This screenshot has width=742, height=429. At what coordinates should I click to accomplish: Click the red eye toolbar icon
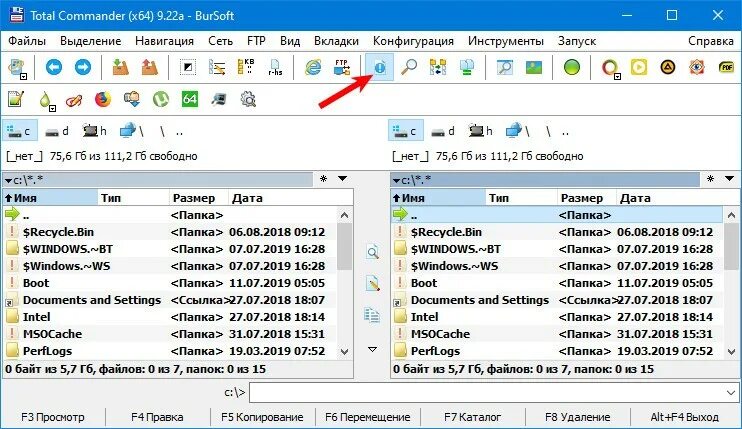point(697,67)
